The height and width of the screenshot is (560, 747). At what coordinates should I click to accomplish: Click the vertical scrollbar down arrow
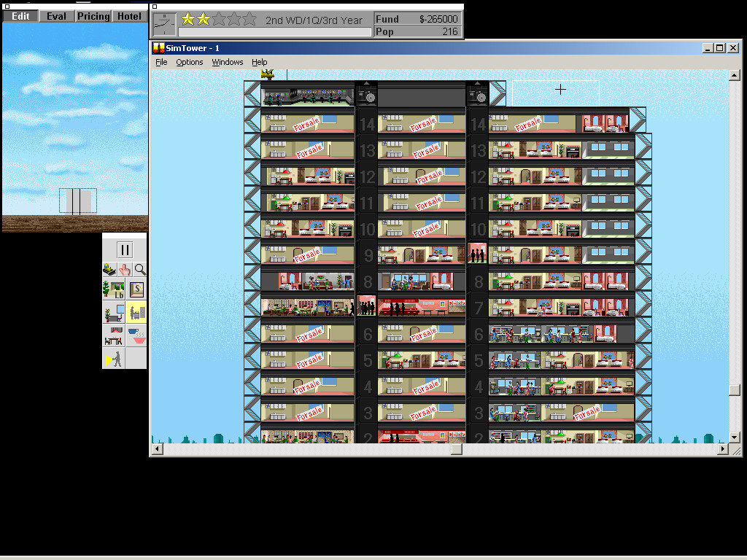coord(734,437)
